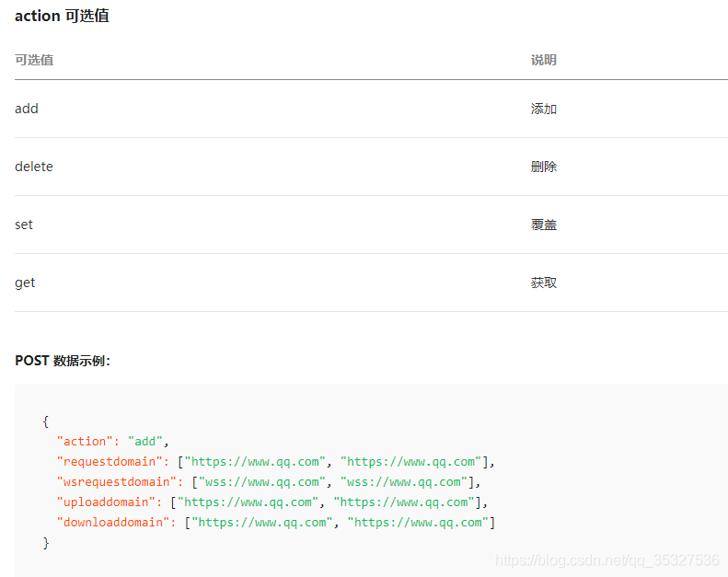
Task: Click the '获取' description cell
Action: [x=543, y=283]
